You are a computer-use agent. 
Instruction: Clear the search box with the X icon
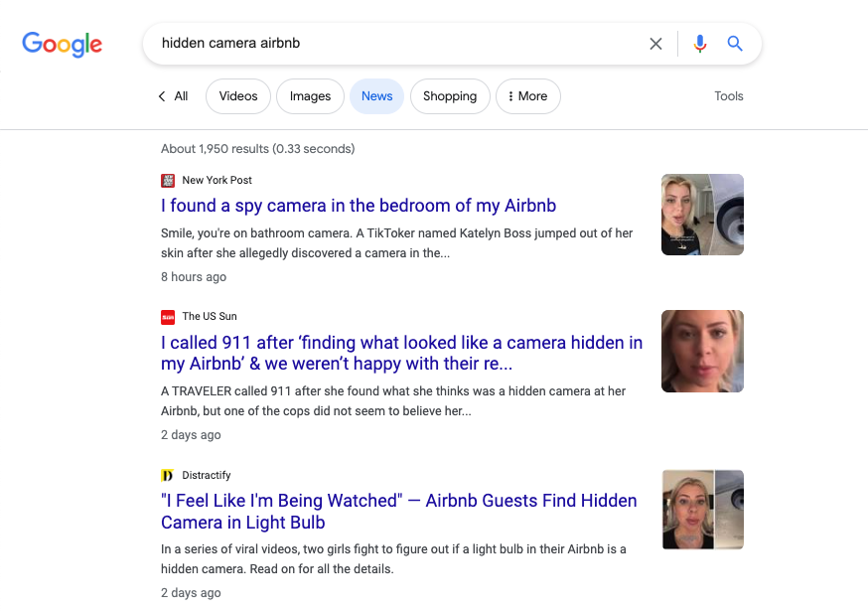[x=655, y=44]
